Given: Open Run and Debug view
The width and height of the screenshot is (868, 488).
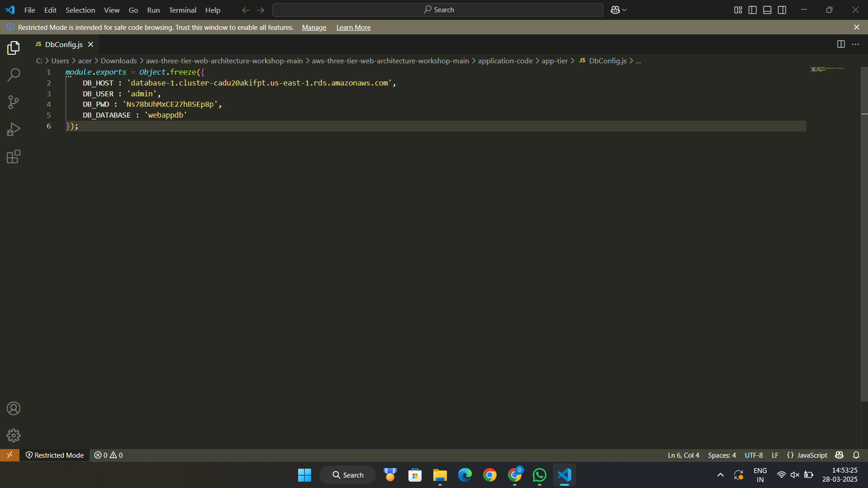Looking at the screenshot, I should coord(14,129).
